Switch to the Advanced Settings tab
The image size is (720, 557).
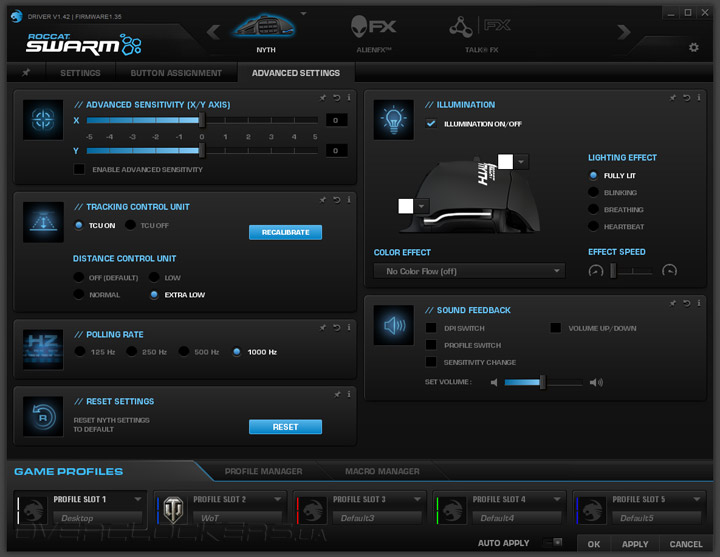[x=296, y=73]
